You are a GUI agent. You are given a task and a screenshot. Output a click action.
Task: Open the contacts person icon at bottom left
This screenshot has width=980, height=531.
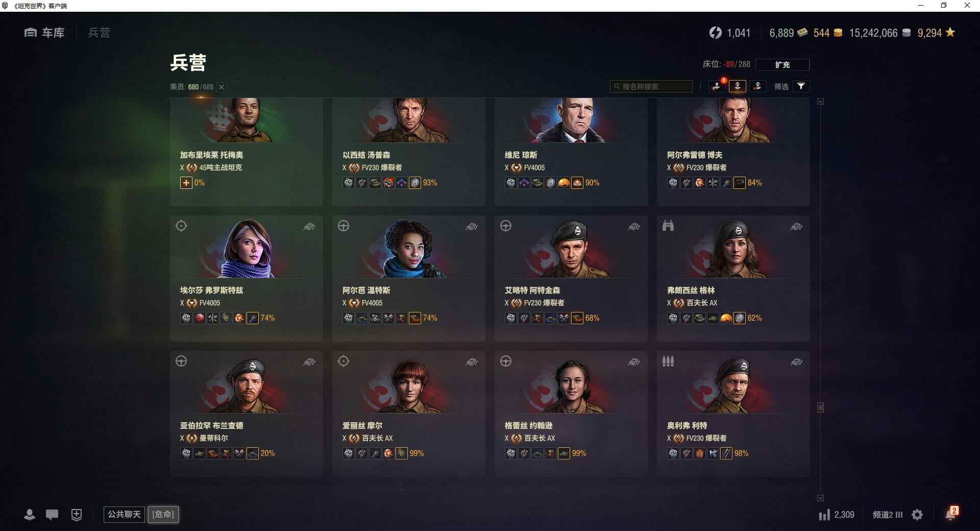pyautogui.click(x=30, y=515)
